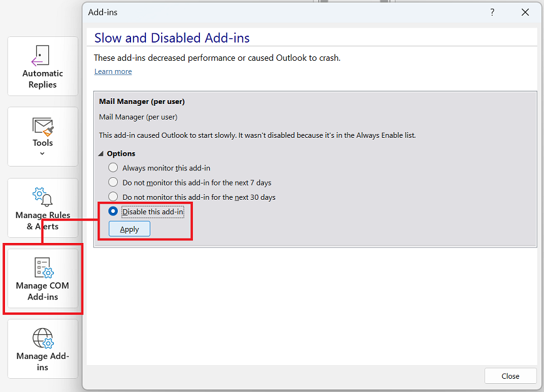This screenshot has width=544, height=392.
Task: Click the Learn more link
Action: click(x=113, y=71)
